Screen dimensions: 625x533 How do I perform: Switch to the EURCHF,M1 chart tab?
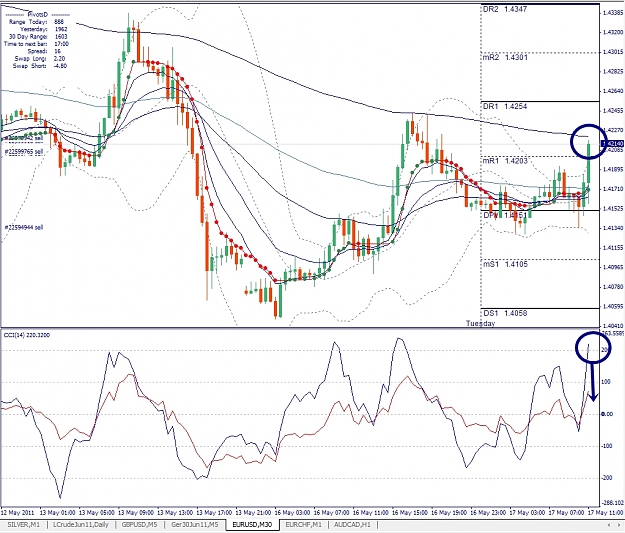pos(303,525)
